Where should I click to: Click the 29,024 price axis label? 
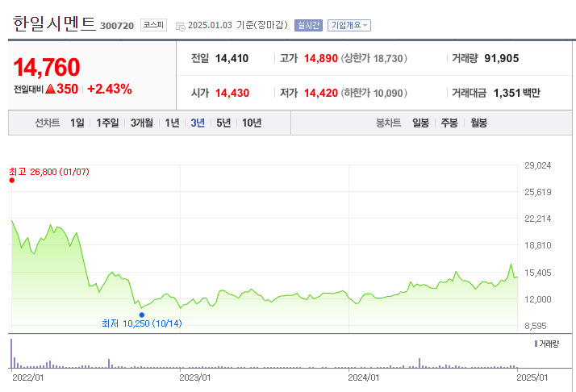(x=538, y=165)
